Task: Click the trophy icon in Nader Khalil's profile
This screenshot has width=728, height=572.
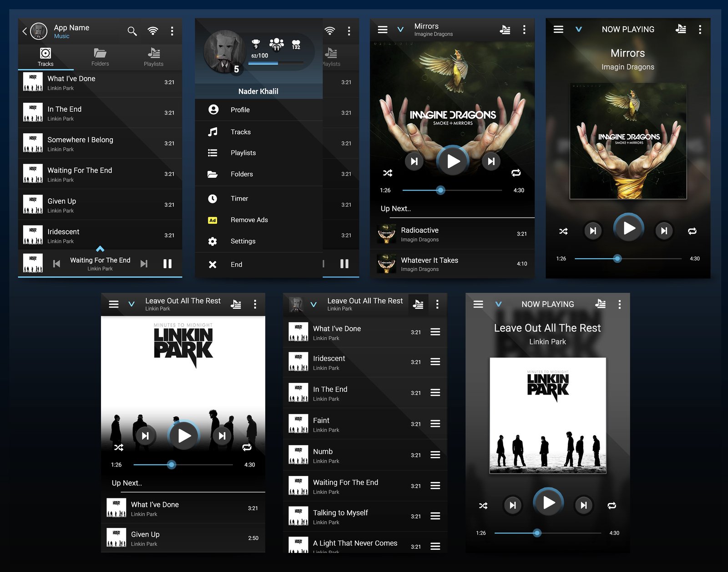Action: point(256,43)
